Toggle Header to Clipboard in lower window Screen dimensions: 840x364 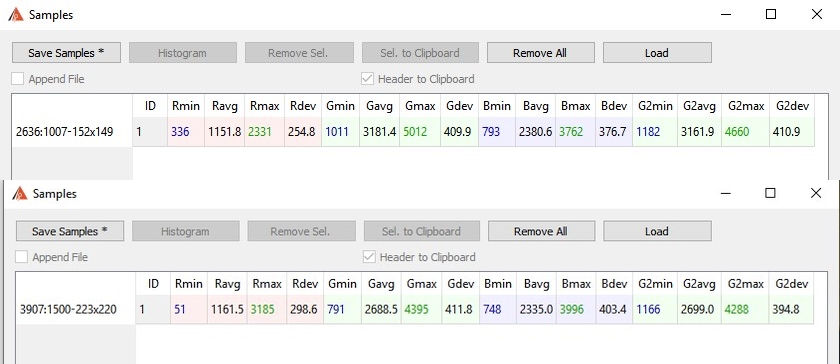tap(369, 257)
